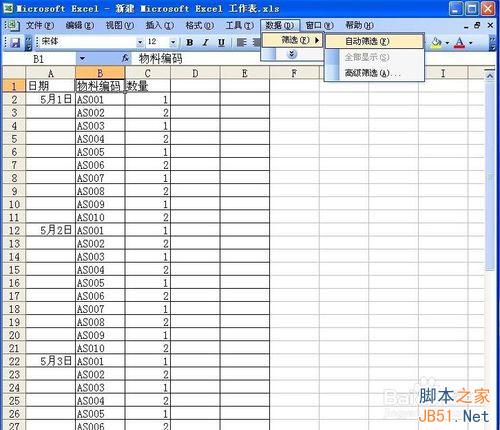Click AS004 in row 25

click(100, 401)
